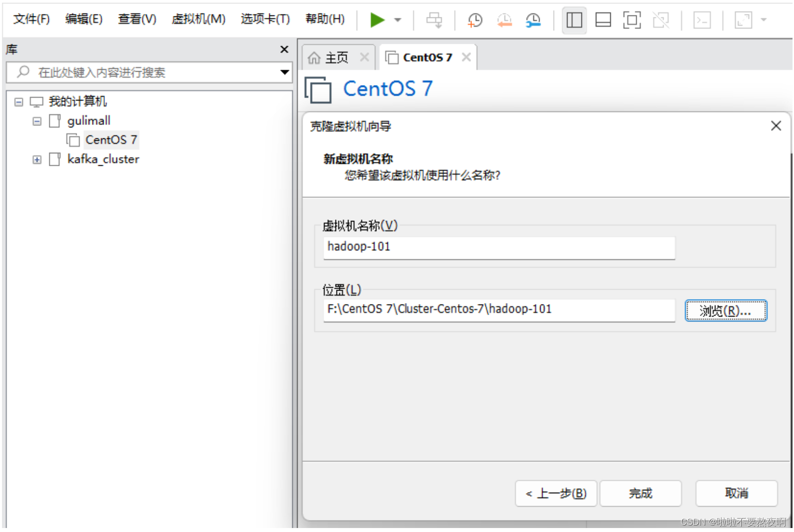The width and height of the screenshot is (794, 532).
Task: Open the 查看(V) menu
Action: coord(137,19)
